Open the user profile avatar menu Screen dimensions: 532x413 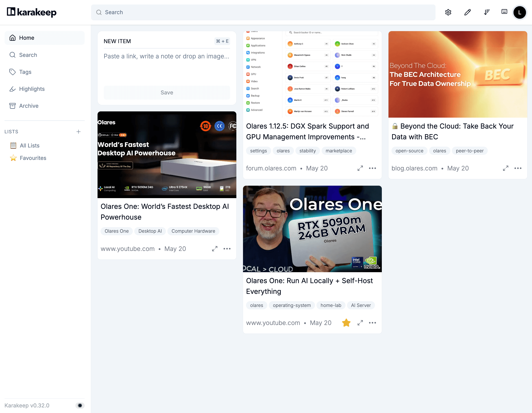point(520,12)
